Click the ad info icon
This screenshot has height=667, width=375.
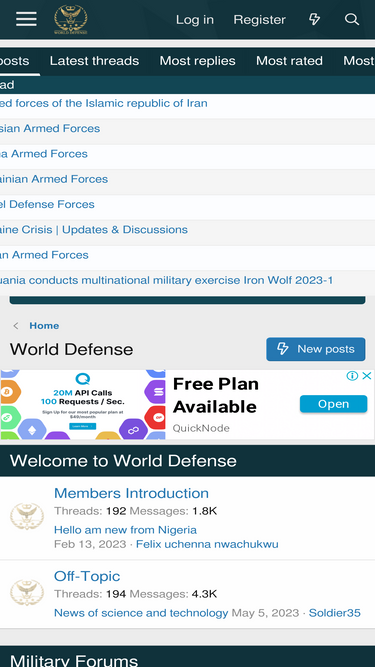352,376
